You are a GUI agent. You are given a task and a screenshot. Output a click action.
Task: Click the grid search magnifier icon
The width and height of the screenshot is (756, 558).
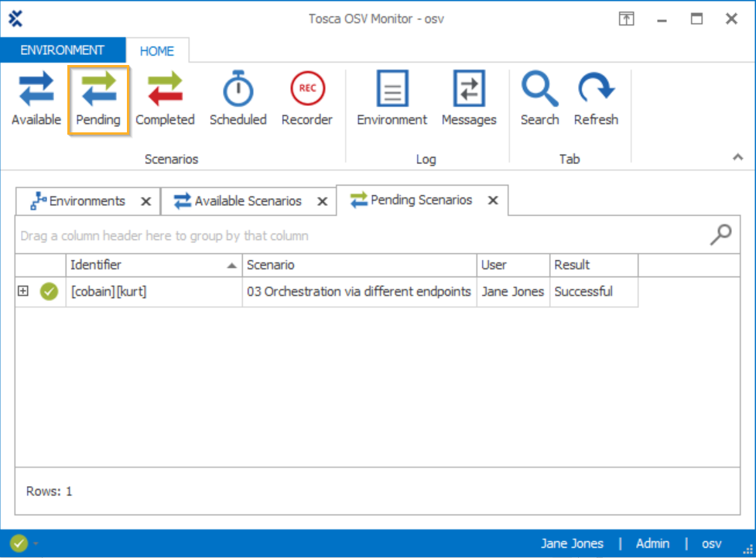click(720, 235)
